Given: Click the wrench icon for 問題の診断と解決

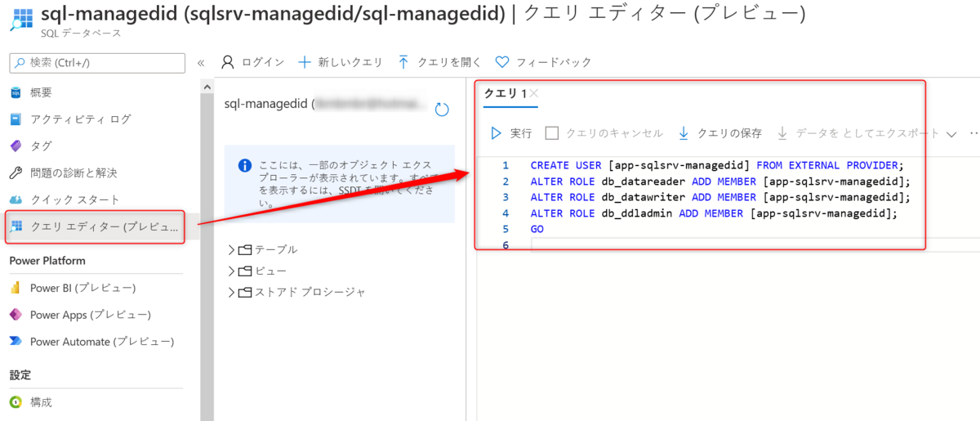Looking at the screenshot, I should (x=16, y=173).
